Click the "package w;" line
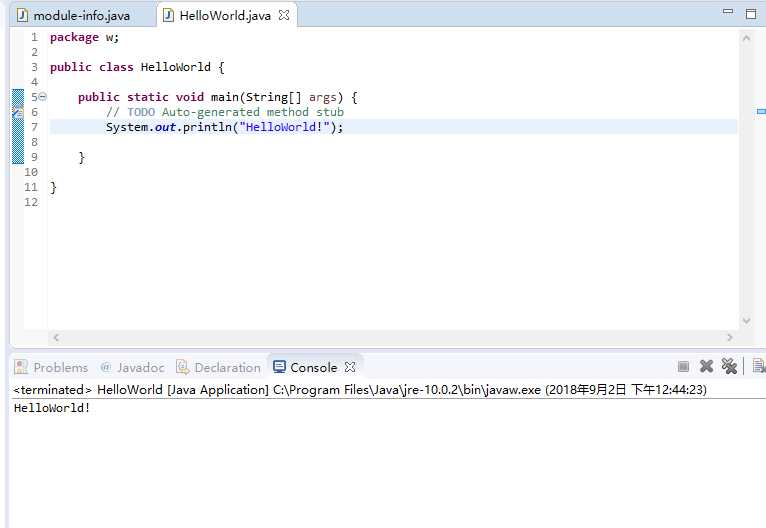This screenshot has width=766, height=528. pyautogui.click(x=84, y=37)
